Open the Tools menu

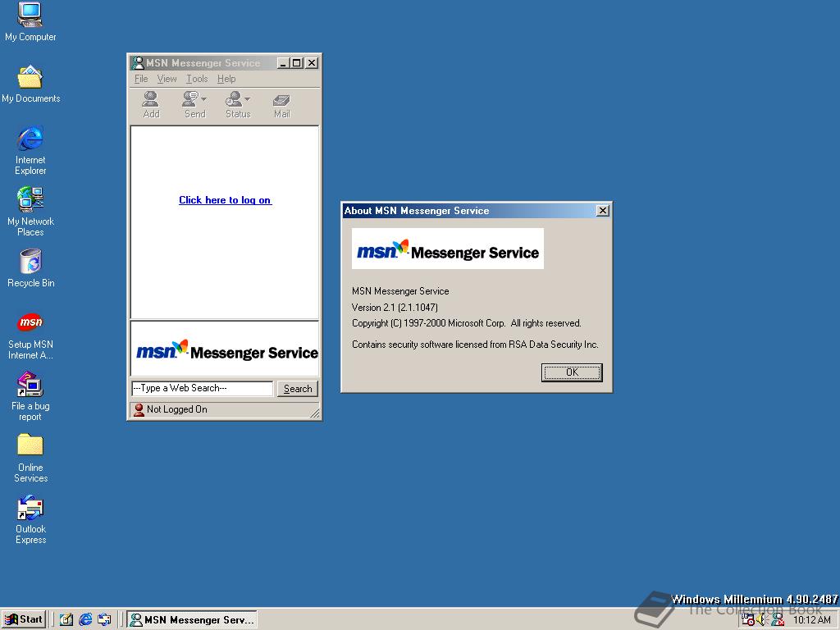tap(197, 79)
